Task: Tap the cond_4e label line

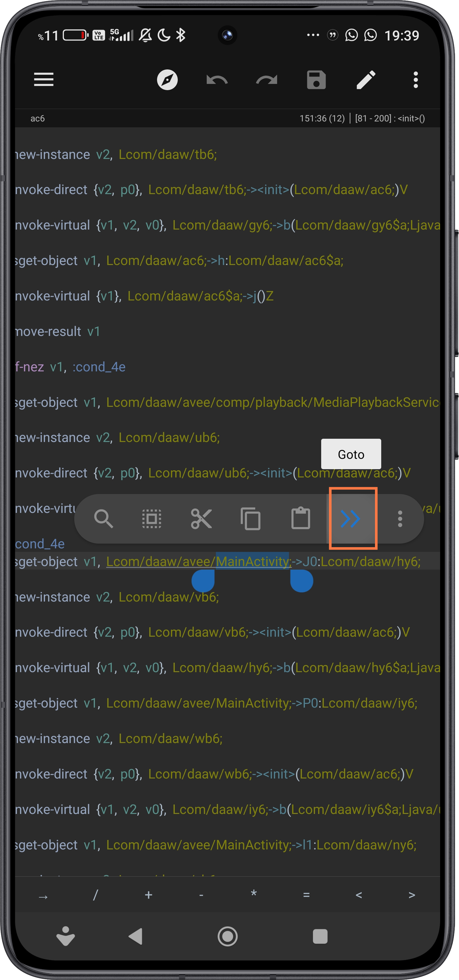Action: pyautogui.click(x=40, y=544)
